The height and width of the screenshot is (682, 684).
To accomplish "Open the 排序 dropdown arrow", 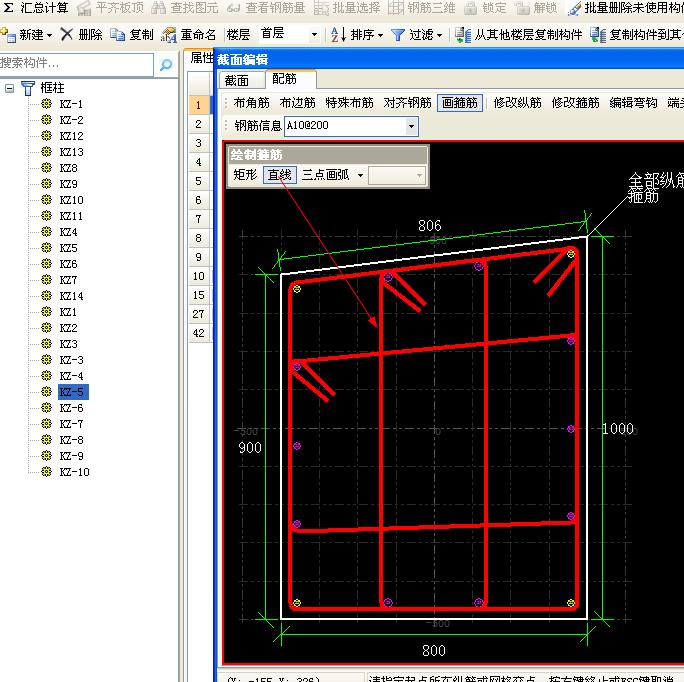I will tap(380, 35).
